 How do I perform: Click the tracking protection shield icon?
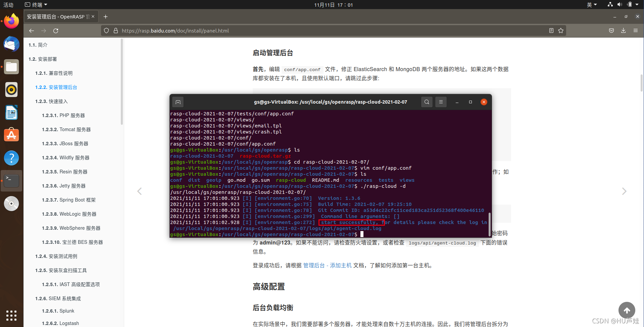pos(106,31)
